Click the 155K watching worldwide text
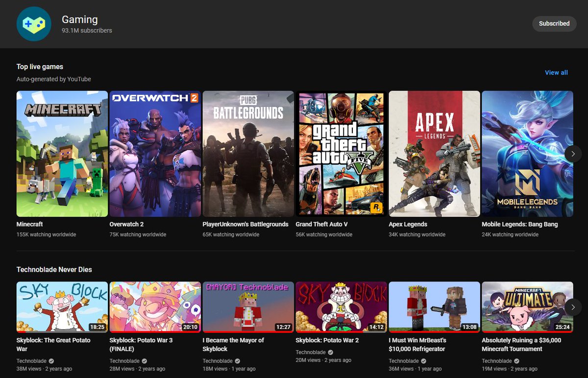This screenshot has height=378, width=588. (x=46, y=235)
